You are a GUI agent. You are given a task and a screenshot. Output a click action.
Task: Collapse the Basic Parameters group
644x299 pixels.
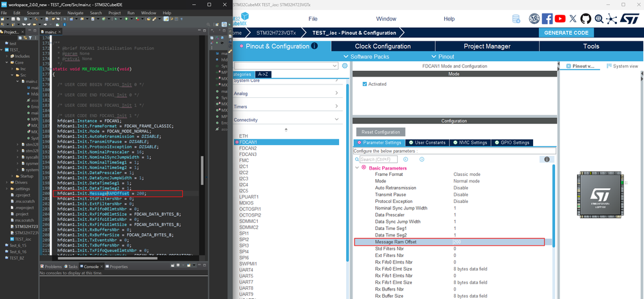click(357, 168)
